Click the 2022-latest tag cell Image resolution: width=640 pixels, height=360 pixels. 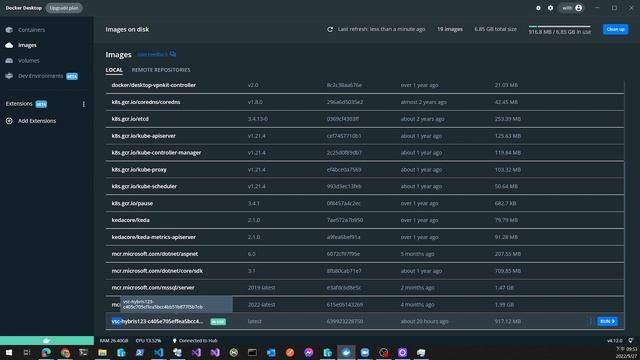(261, 304)
